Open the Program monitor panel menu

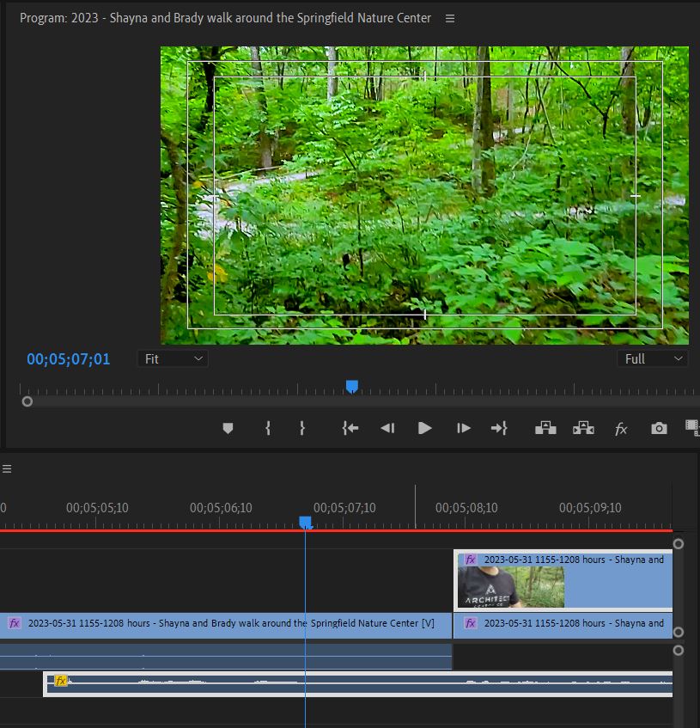450,19
